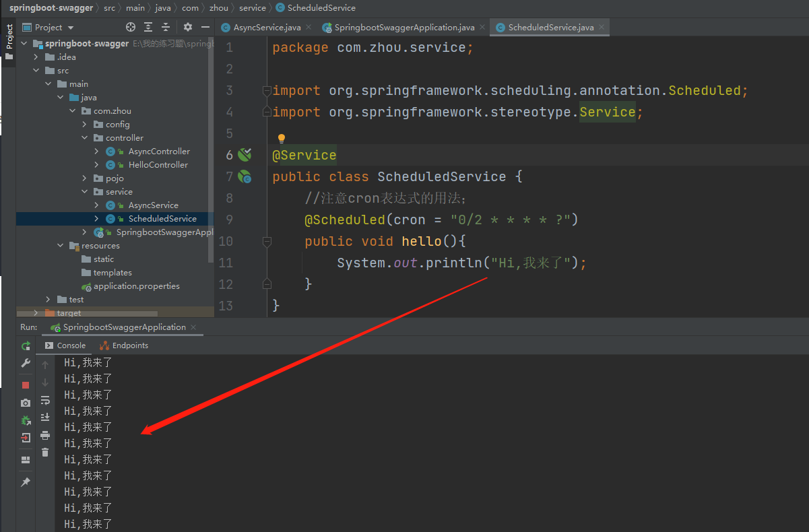Image resolution: width=809 pixels, height=532 pixels.
Task: Pin the Run tab with the pin icon
Action: 26,482
